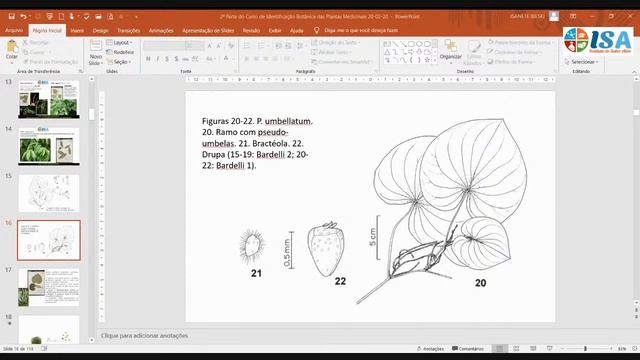Click the ribbon display options icon
This screenshot has height=360, width=640.
573,16
